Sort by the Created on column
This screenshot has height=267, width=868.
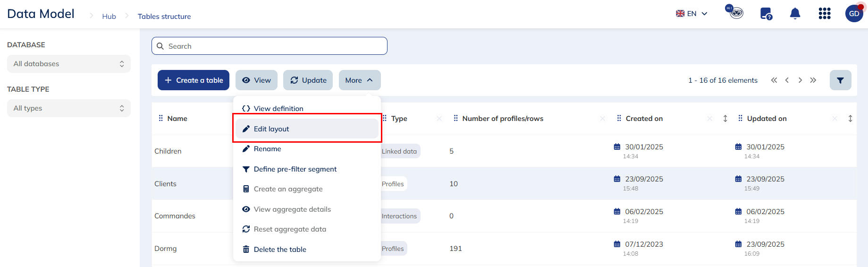tap(725, 119)
